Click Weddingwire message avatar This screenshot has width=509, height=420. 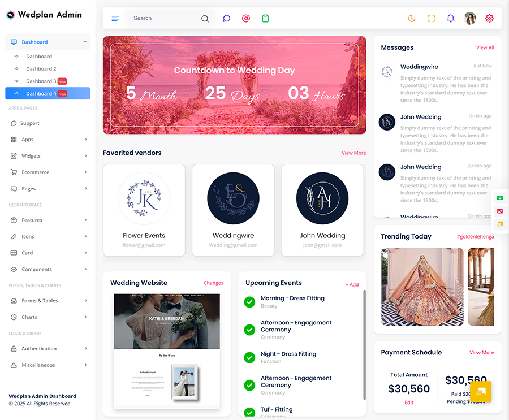[387, 72]
